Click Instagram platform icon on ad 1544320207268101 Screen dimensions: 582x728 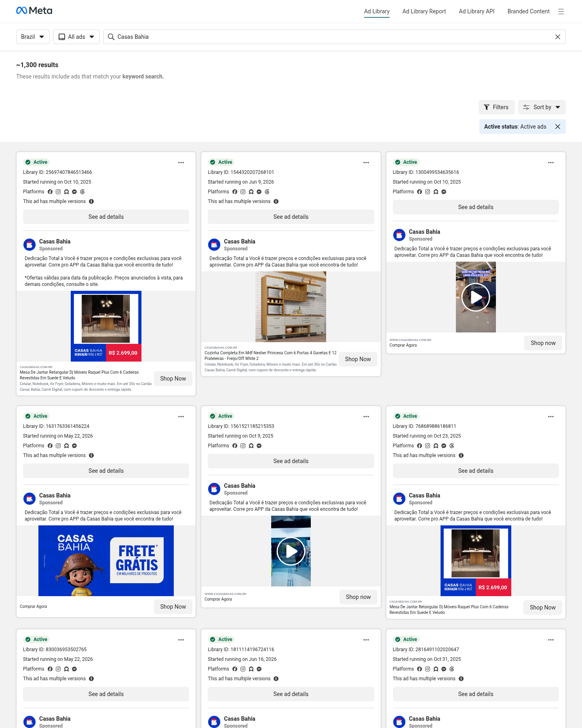243,192
